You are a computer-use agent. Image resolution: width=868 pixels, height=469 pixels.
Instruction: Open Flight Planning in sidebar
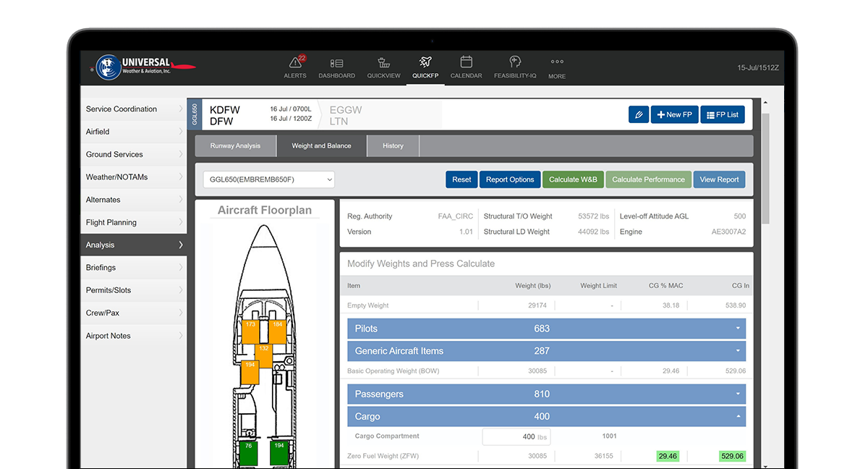pyautogui.click(x=134, y=222)
